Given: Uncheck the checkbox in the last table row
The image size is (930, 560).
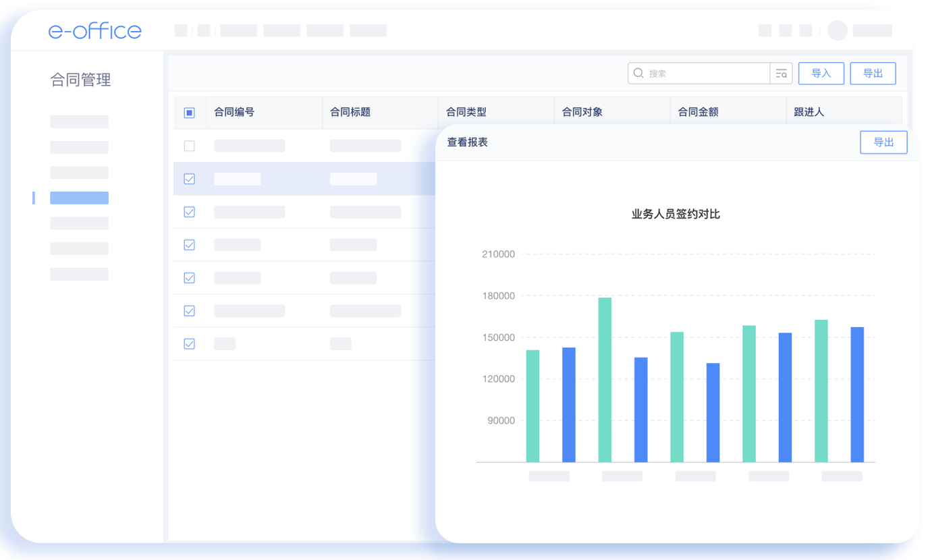Looking at the screenshot, I should point(190,344).
